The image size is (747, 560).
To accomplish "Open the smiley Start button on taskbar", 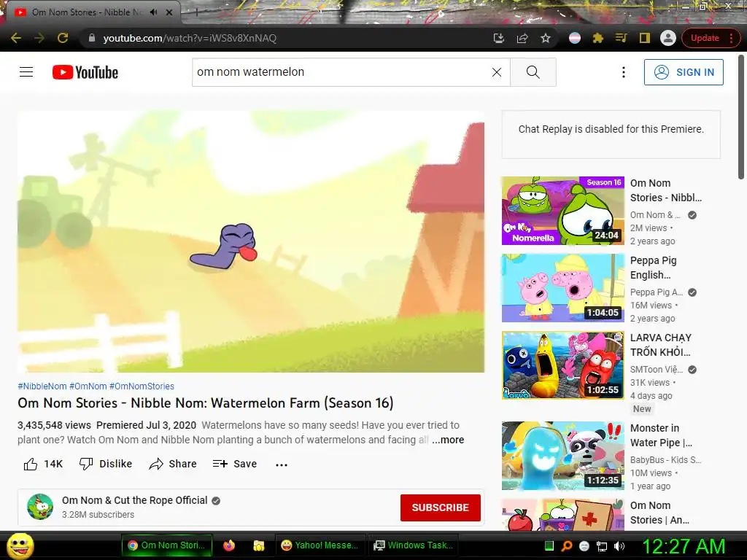I will (20, 545).
